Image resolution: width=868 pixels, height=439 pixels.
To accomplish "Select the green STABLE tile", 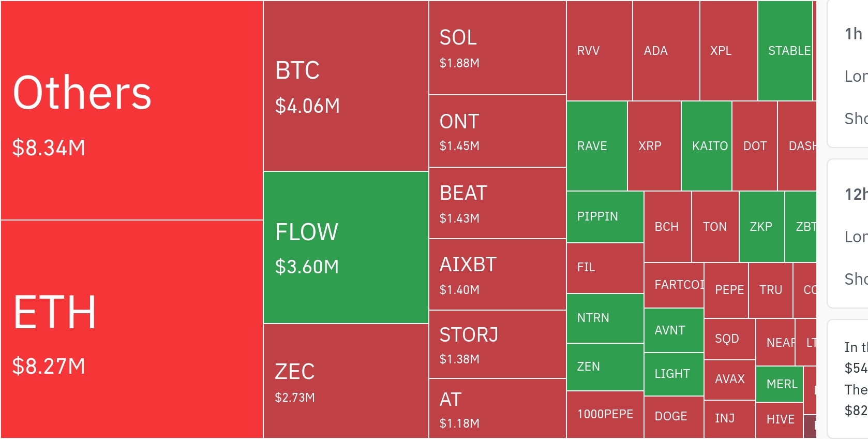I will 785,51.
